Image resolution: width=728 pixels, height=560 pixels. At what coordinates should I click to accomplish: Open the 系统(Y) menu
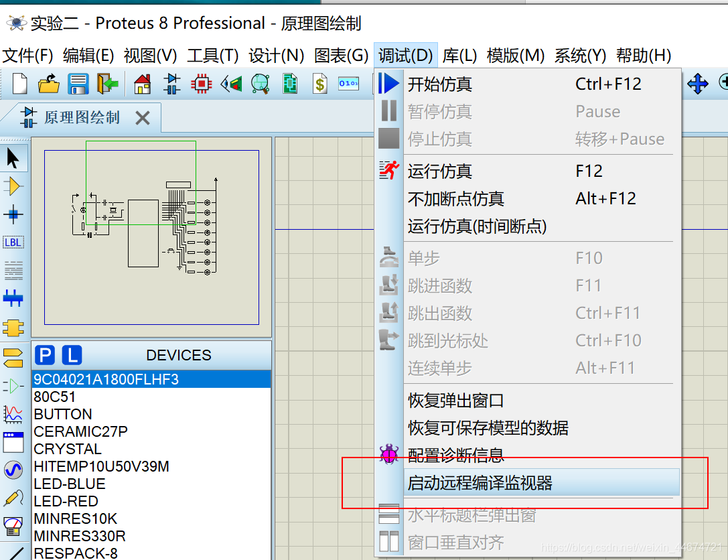581,56
